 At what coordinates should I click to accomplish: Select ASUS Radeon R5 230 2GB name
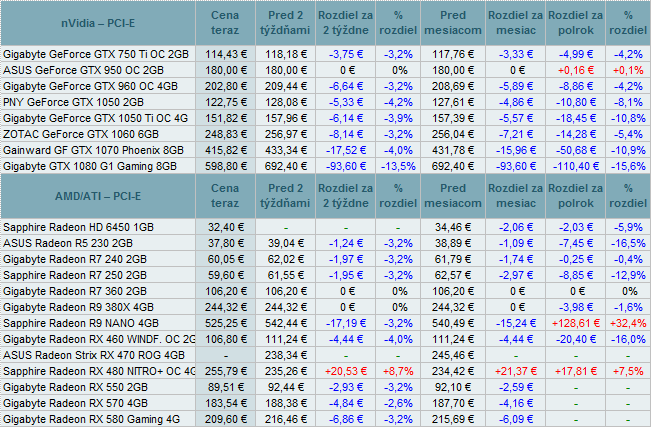[x=68, y=243]
